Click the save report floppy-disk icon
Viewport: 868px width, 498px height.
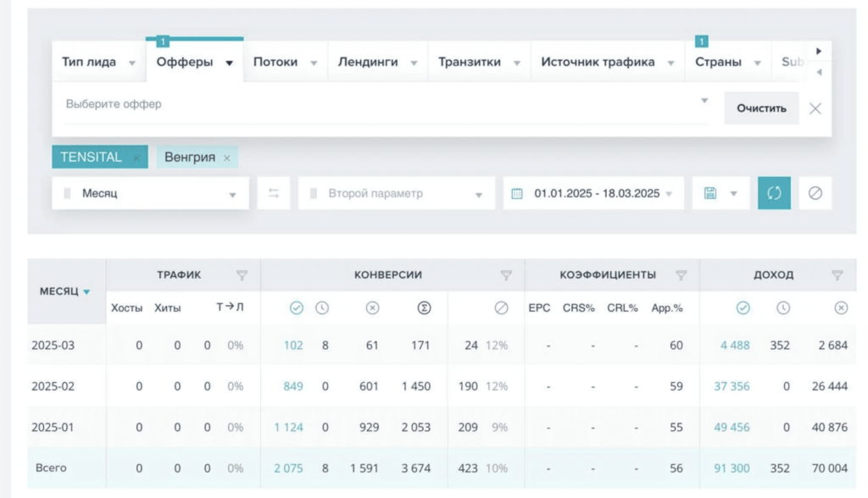tap(709, 193)
